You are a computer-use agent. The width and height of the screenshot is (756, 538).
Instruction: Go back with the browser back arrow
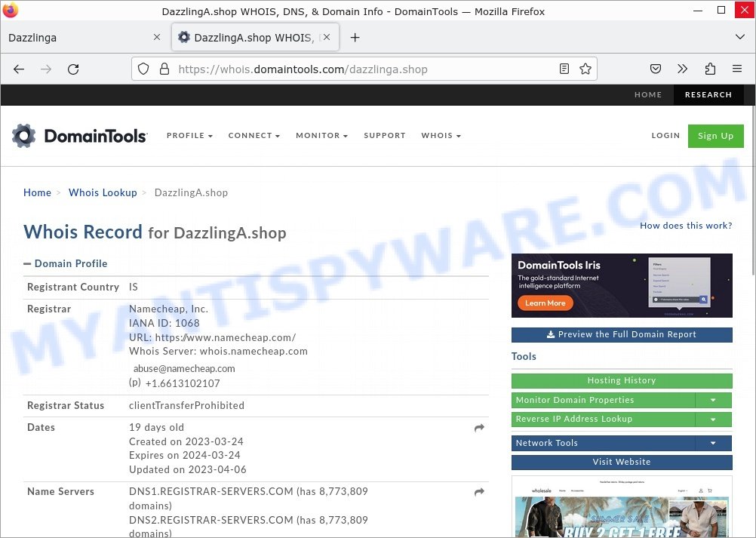(19, 69)
